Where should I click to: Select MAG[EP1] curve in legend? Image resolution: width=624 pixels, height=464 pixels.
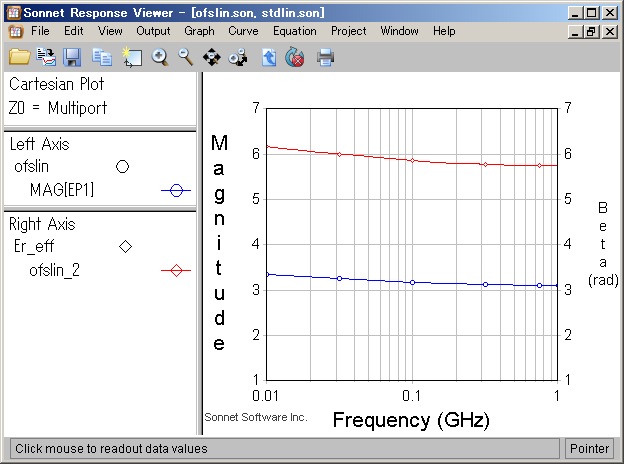click(62, 190)
